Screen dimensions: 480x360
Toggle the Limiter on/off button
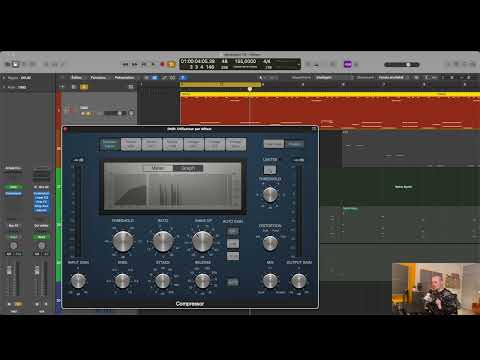[x=270, y=170]
